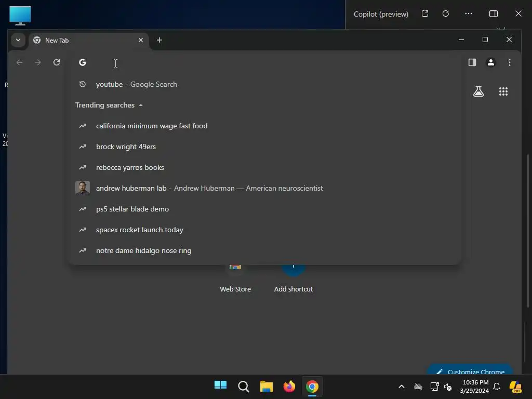Click the OneDrive cloud tray icon
This screenshot has height=399, width=532.
click(x=418, y=387)
